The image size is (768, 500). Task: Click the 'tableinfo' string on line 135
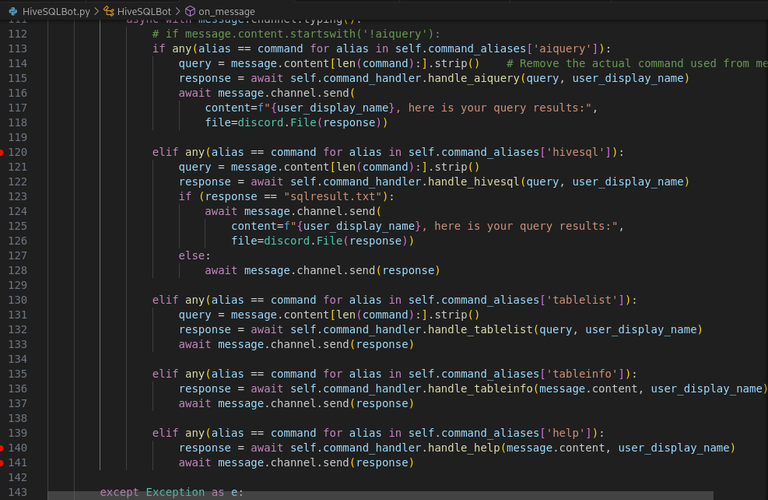tap(582, 374)
